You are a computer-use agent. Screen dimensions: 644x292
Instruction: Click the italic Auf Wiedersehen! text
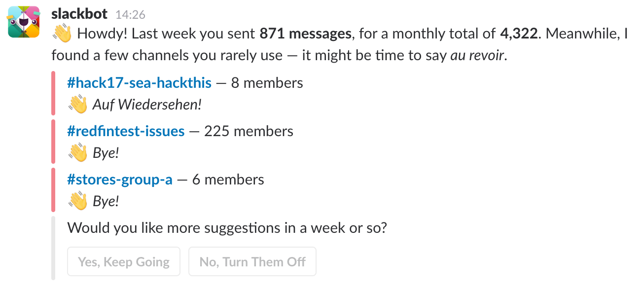(147, 105)
